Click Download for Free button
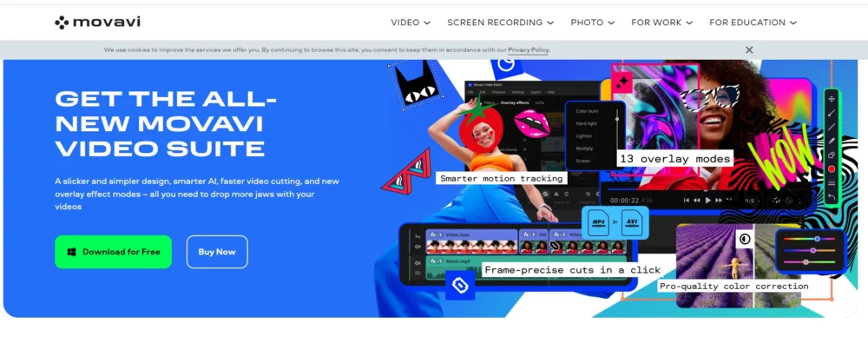 [x=113, y=252]
